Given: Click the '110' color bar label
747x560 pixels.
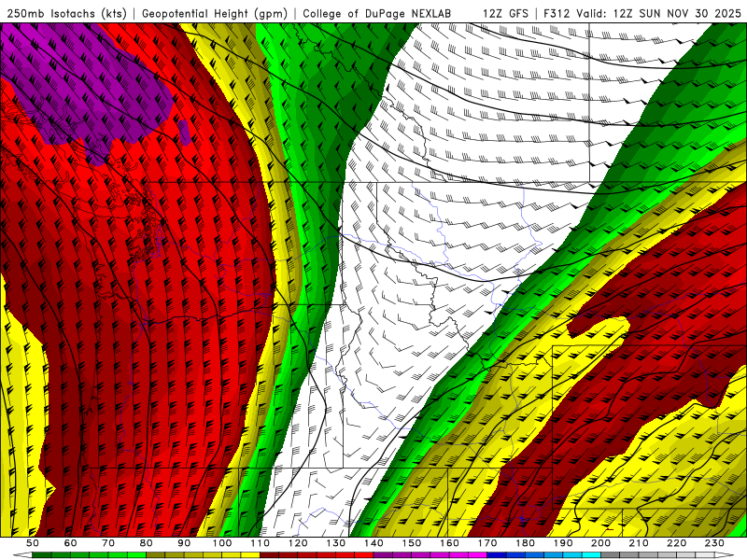Looking at the screenshot, I should pos(260,543).
